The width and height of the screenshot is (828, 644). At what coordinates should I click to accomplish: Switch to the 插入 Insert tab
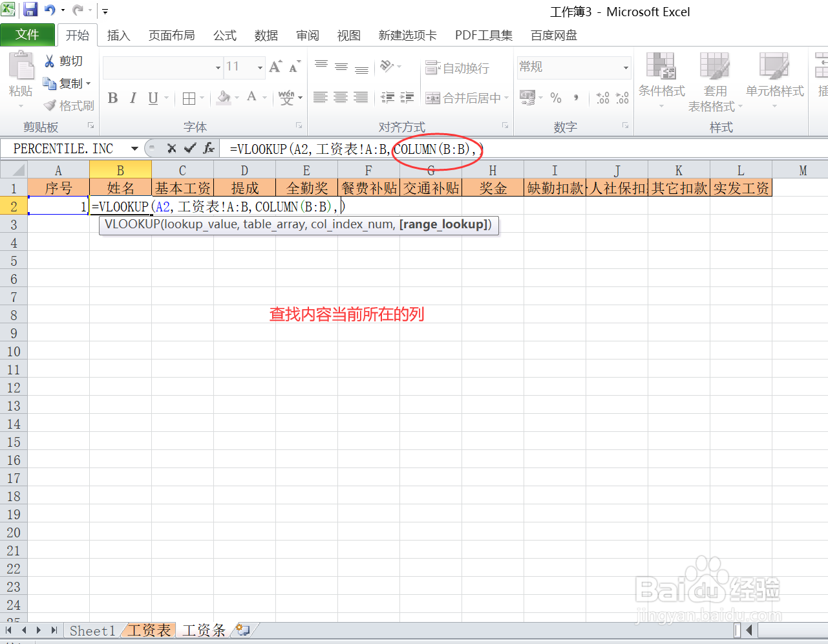[118, 36]
